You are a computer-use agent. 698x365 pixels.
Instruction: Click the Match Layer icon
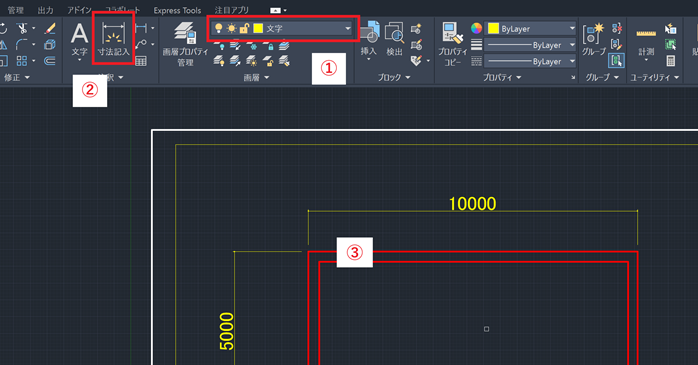(x=284, y=61)
